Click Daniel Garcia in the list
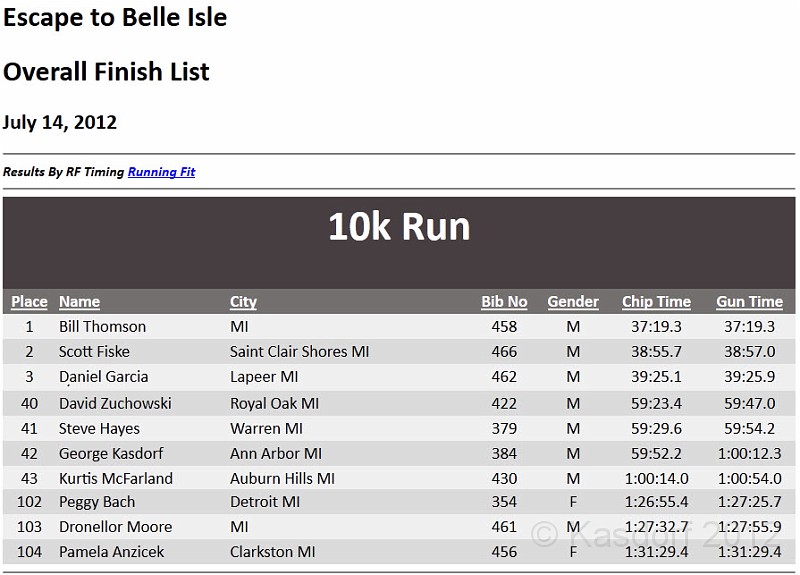800x575 pixels. pos(103,377)
